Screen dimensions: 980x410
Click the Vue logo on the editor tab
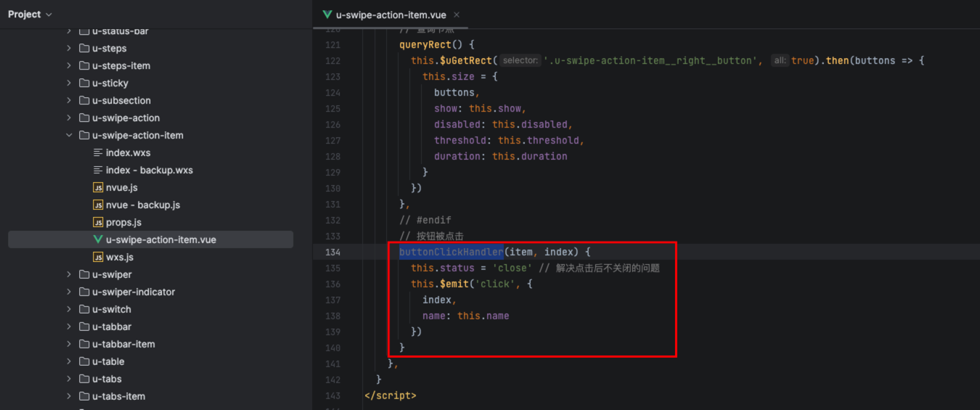(327, 15)
